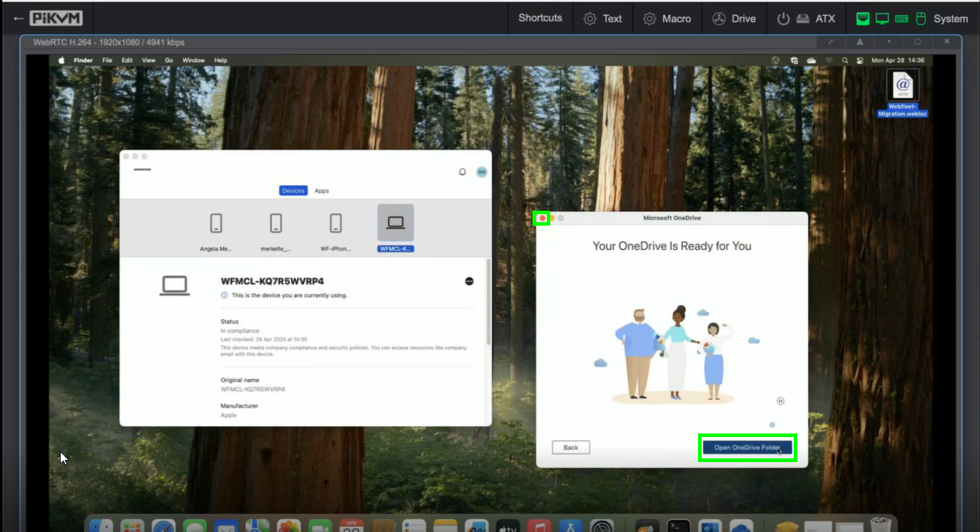Click the Back button in OneDrive setup
Screen dimensions: 980x532
pos(571,448)
